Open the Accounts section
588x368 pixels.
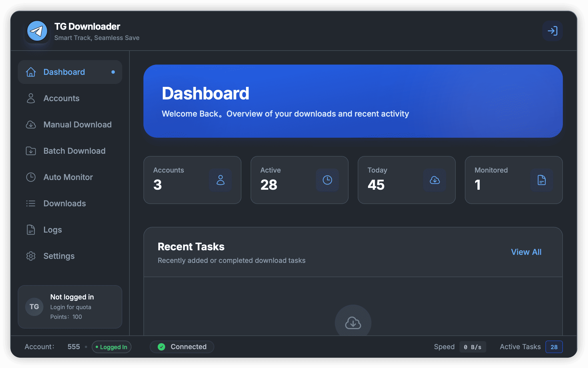point(61,98)
